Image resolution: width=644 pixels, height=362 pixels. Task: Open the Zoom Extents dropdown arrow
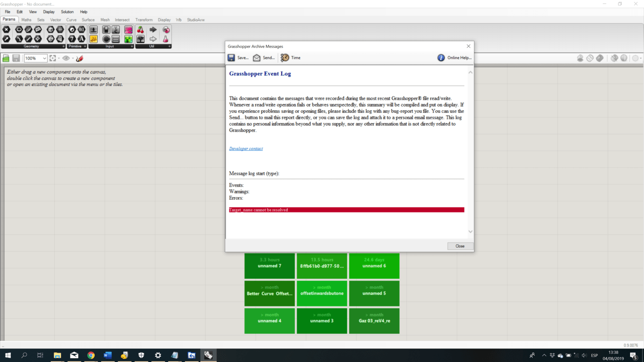pyautogui.click(x=59, y=58)
